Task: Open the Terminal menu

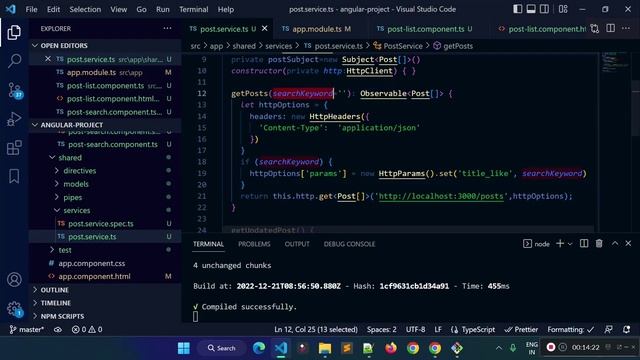Action: (x=193, y=9)
